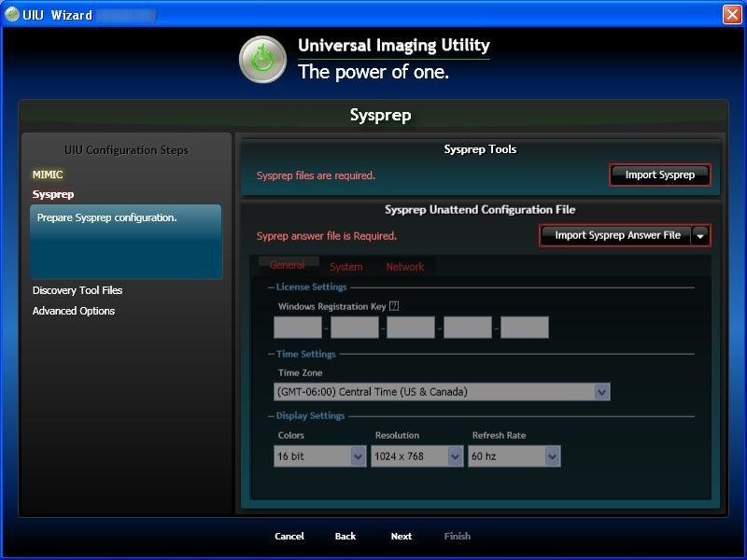The image size is (747, 560).
Task: Open the Colors 16 bit dropdown
Action: pos(319,456)
